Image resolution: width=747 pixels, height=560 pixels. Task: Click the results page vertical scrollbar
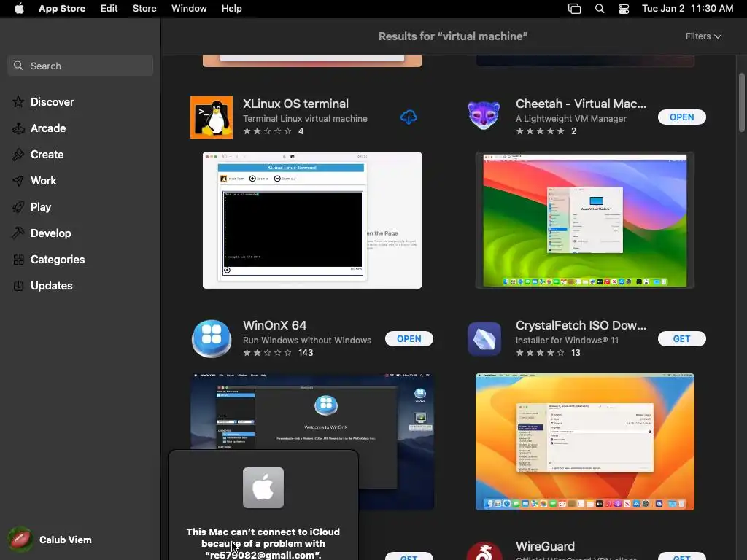point(741,102)
